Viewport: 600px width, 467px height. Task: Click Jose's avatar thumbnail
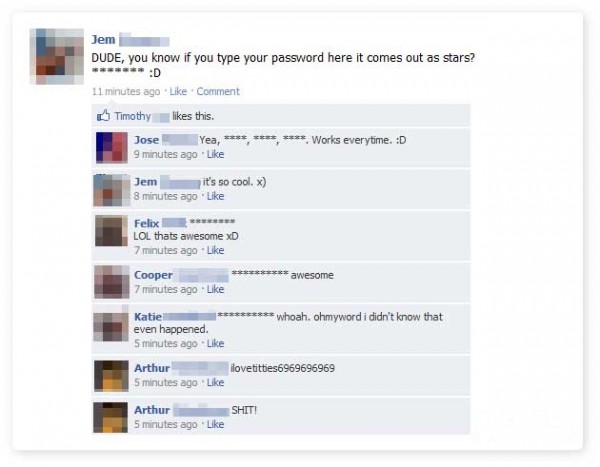pos(111,147)
